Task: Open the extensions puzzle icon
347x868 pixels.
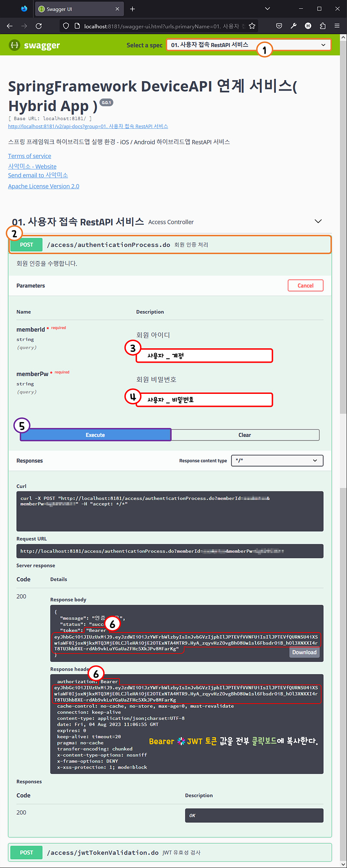Action: pos(322,26)
